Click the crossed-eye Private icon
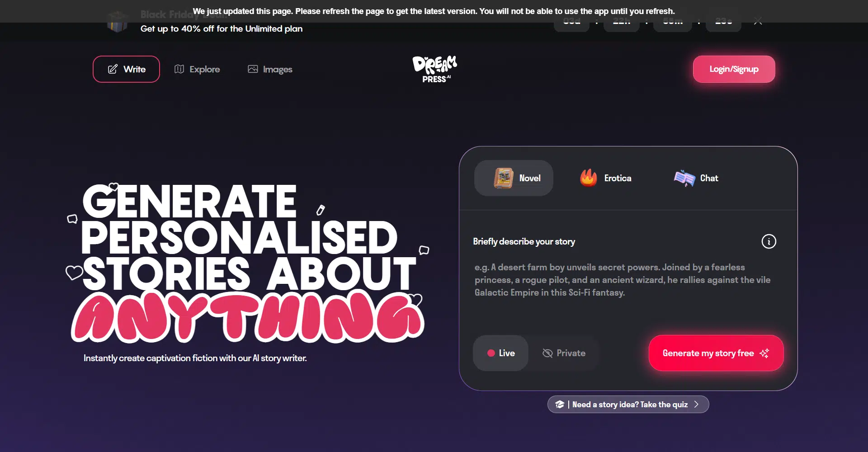This screenshot has width=868, height=452. coord(547,353)
